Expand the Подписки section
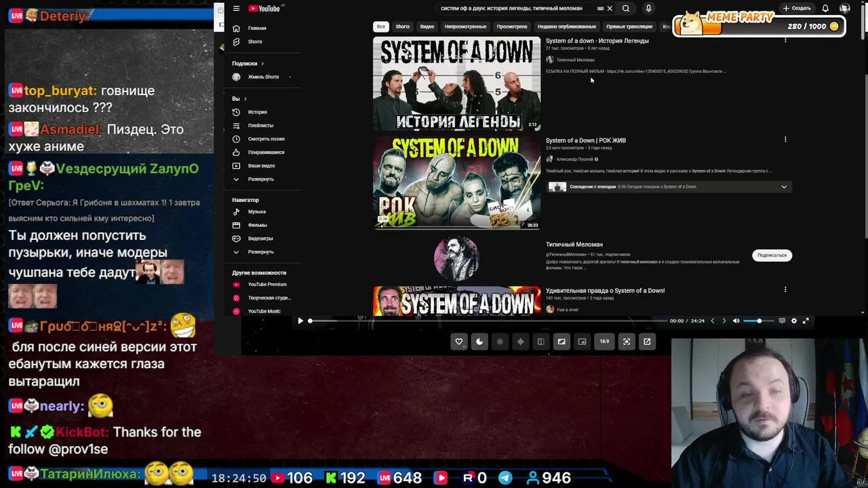The height and width of the screenshot is (488, 868). click(248, 63)
